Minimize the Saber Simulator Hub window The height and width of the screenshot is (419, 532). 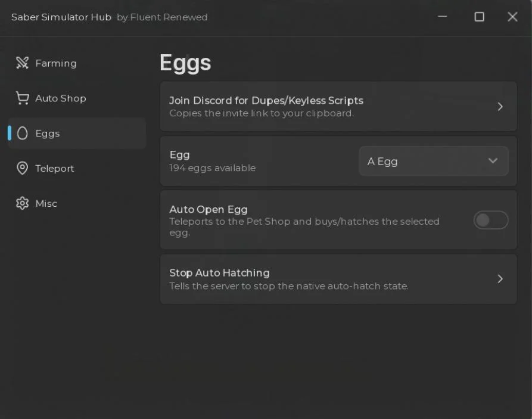[x=443, y=16]
